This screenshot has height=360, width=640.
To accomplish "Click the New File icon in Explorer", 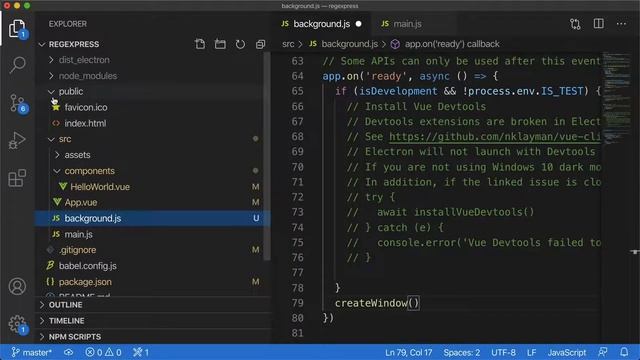I will click(x=200, y=44).
